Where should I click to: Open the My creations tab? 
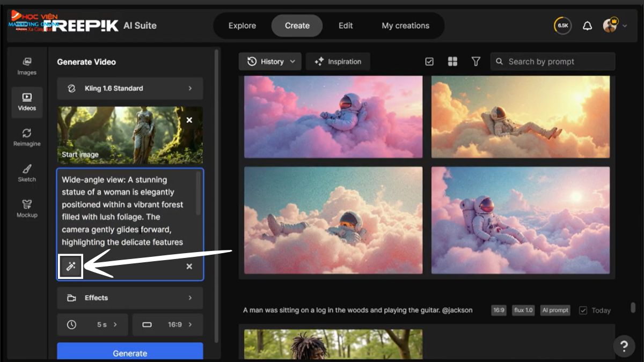[x=405, y=26]
